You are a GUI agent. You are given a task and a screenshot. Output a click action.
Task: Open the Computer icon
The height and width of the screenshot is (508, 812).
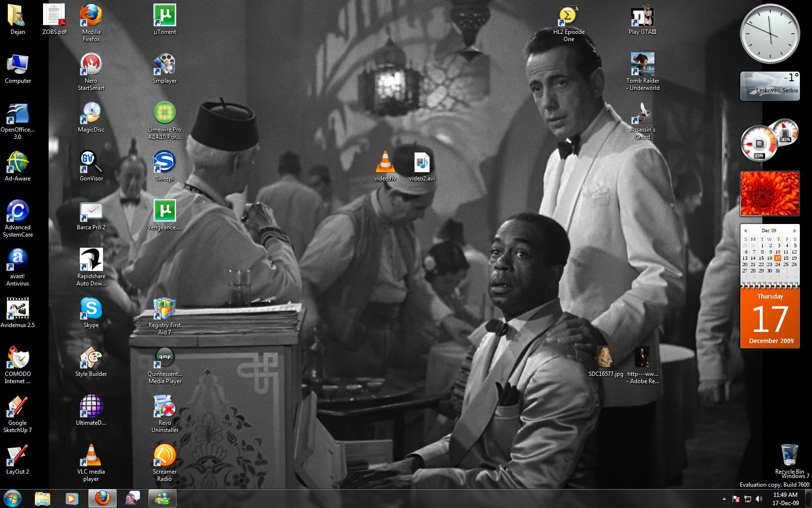pyautogui.click(x=17, y=68)
